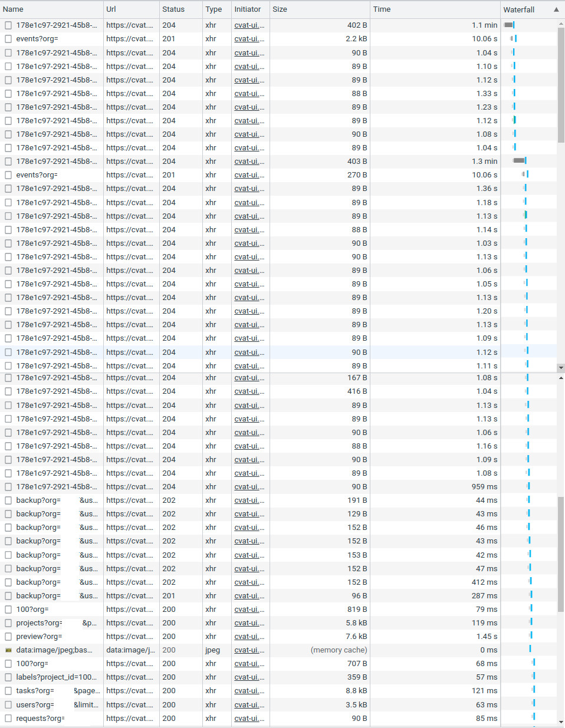This screenshot has width=565, height=728.
Task: Click the 1.3 min timing entry
Action: point(486,161)
